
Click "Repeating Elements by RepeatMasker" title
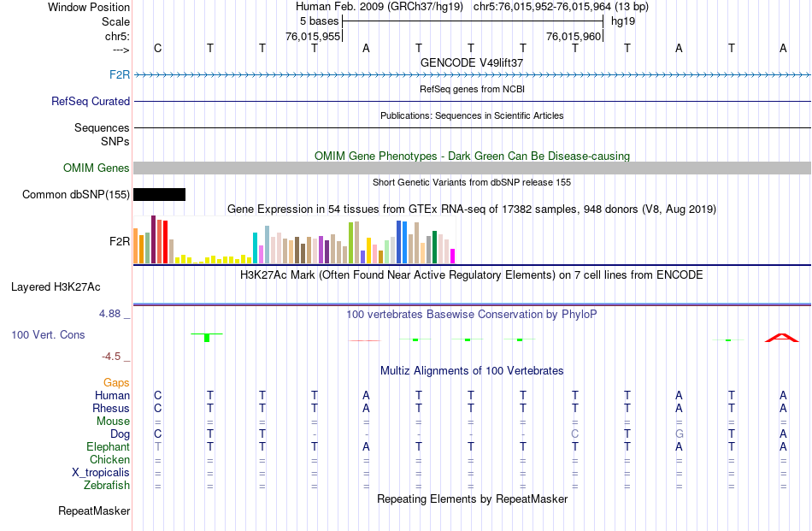click(x=472, y=499)
